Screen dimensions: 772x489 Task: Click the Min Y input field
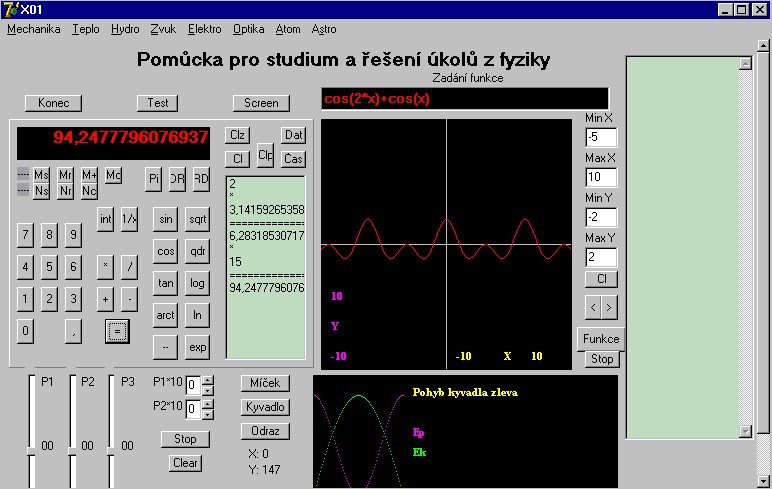(601, 217)
